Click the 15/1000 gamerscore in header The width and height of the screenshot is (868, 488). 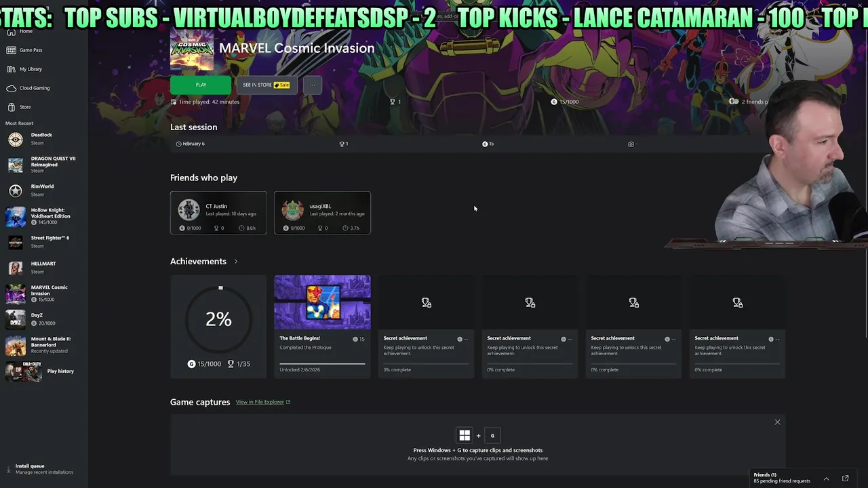click(x=565, y=102)
